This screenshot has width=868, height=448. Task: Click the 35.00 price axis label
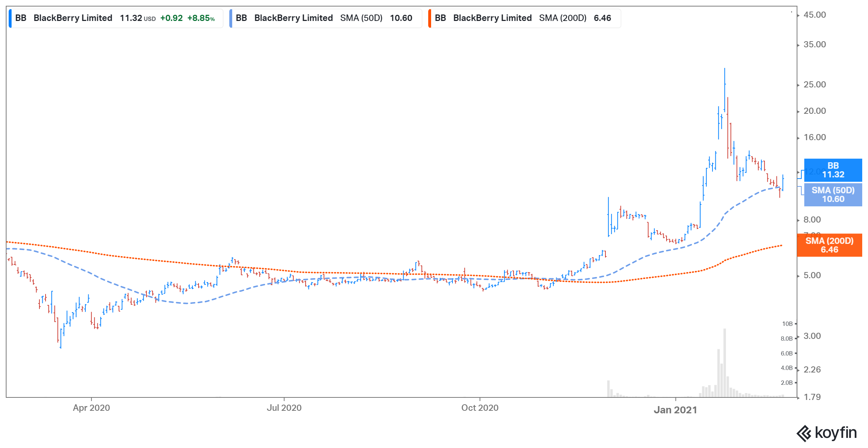[814, 44]
